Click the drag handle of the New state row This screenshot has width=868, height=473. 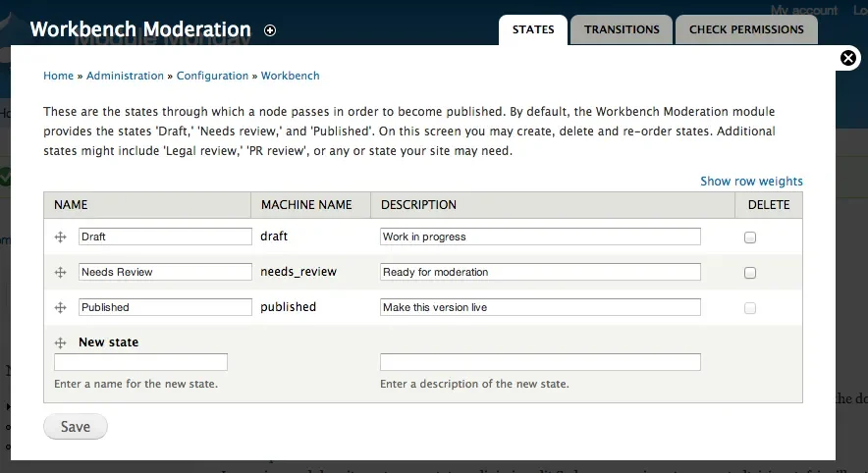[60, 343]
